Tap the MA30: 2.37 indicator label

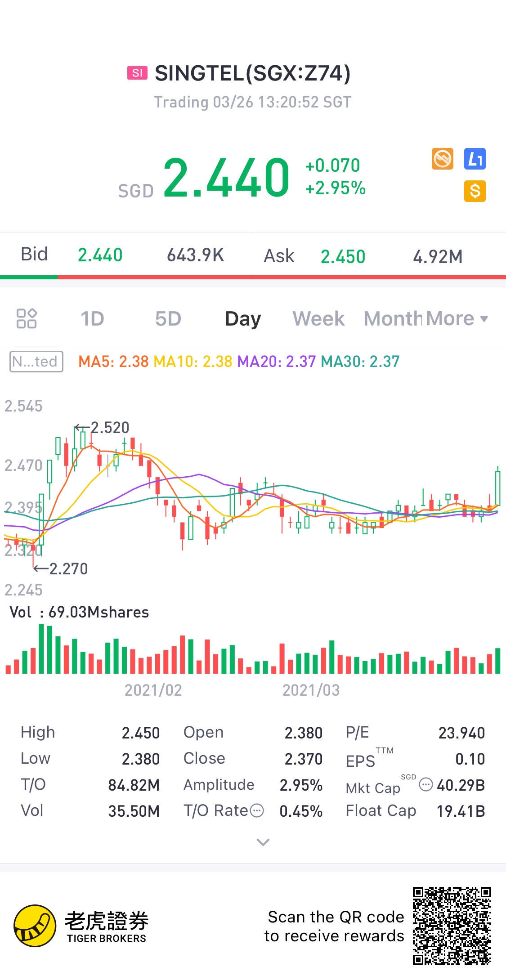pos(360,362)
